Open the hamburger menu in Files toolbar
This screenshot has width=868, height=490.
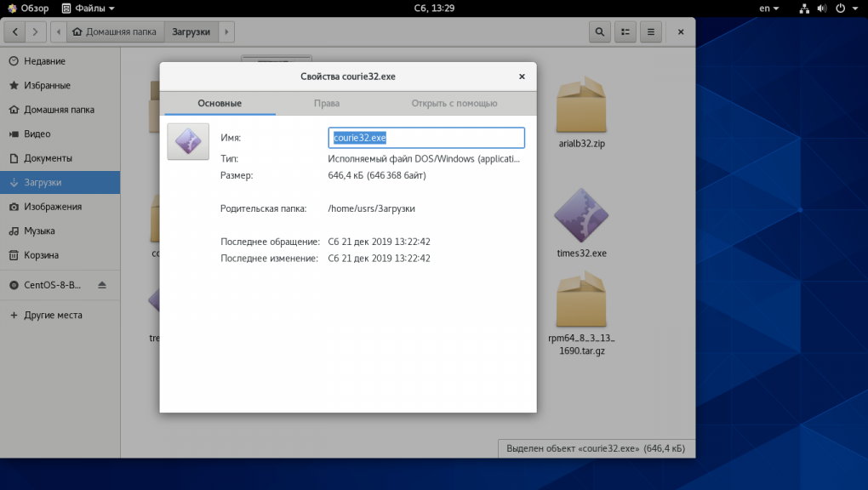click(x=651, y=31)
